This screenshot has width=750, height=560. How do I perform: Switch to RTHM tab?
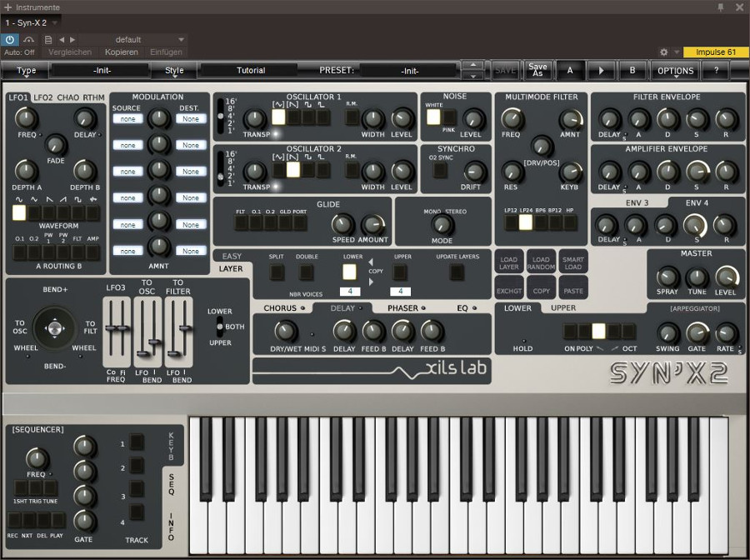(93, 97)
